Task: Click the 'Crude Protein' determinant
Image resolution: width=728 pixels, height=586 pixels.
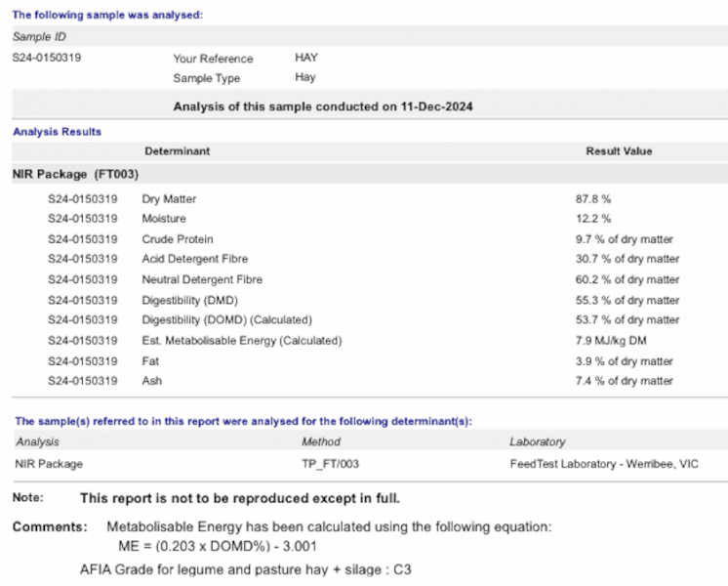Action: click(x=178, y=239)
